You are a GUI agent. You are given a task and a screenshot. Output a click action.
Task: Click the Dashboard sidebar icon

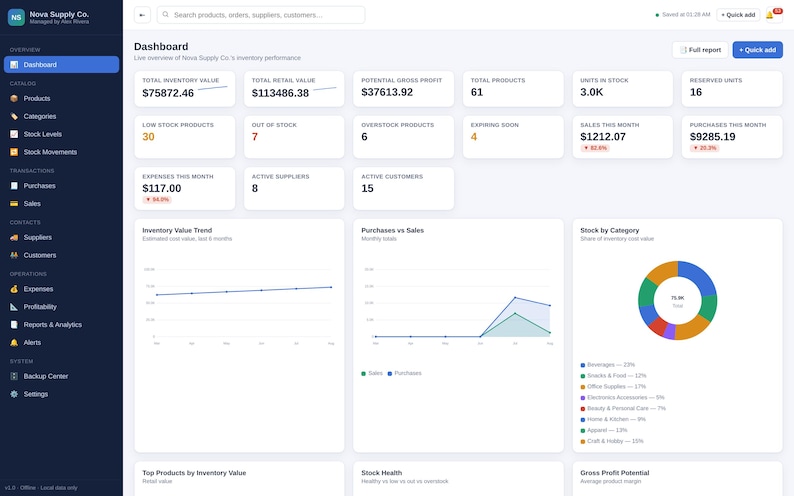[x=14, y=65]
